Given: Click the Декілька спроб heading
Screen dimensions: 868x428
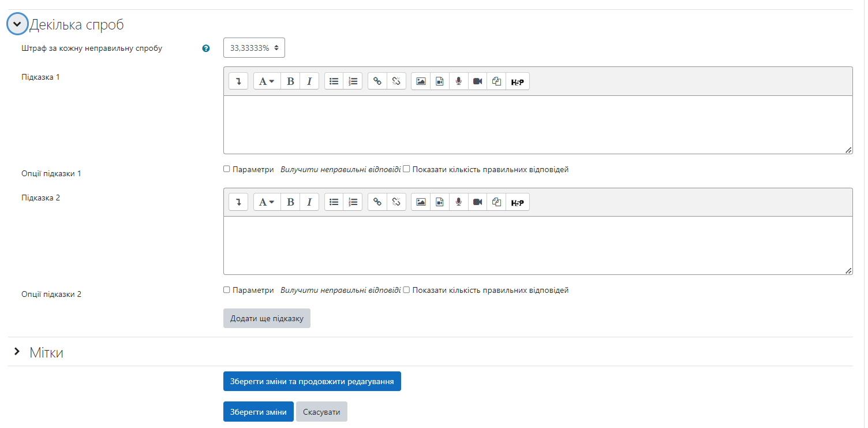Looking at the screenshot, I should [77, 25].
